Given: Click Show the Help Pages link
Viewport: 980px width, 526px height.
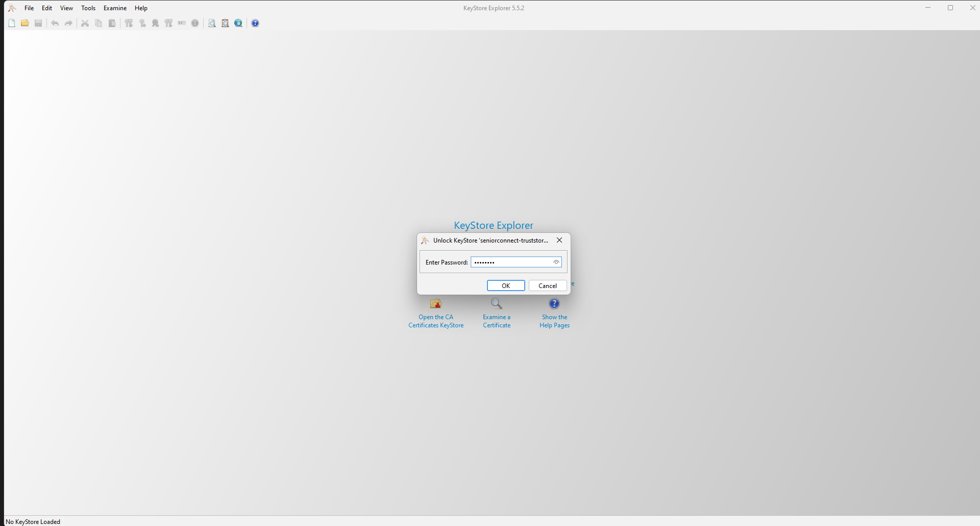Looking at the screenshot, I should click(554, 314).
